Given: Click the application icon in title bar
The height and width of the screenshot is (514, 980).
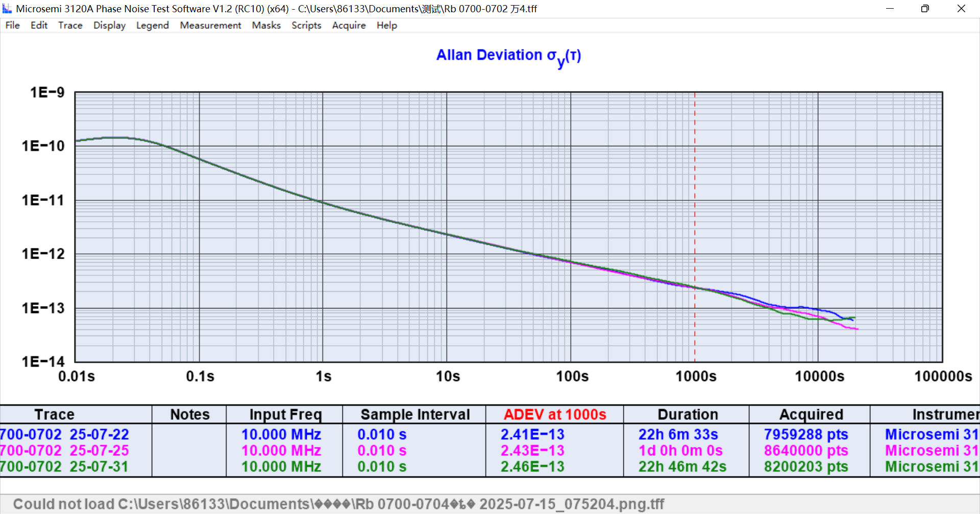Looking at the screenshot, I should click(7, 9).
